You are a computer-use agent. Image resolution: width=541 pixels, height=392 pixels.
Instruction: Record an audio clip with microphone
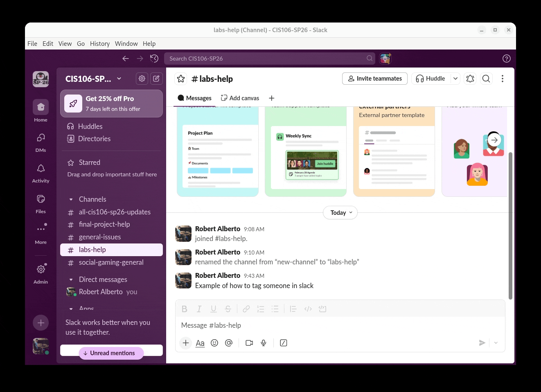(x=264, y=343)
